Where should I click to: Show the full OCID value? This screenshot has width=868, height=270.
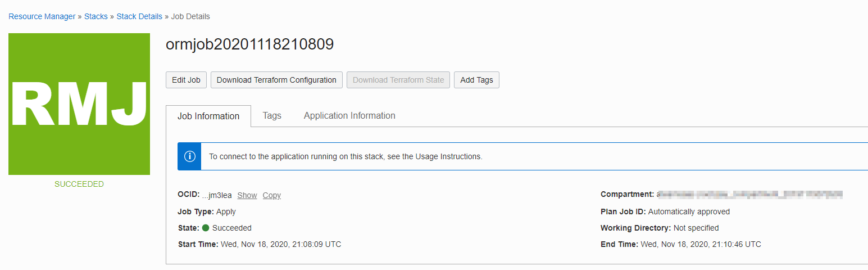click(247, 195)
